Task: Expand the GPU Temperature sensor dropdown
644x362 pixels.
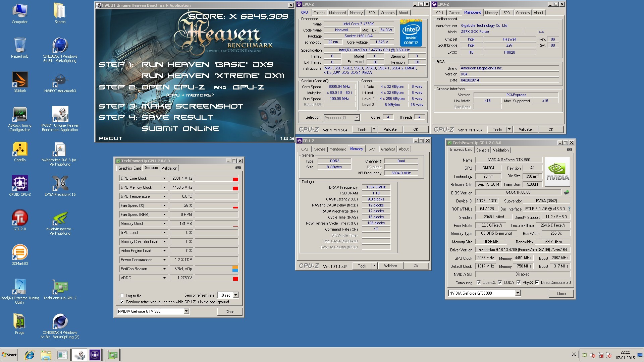Action: [x=164, y=196]
